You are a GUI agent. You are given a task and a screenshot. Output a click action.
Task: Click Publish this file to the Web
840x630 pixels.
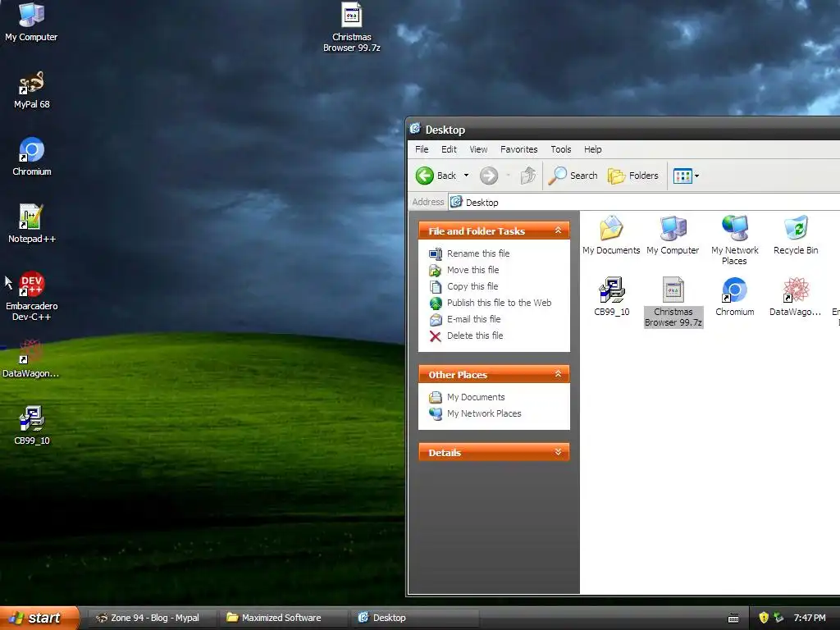(x=491, y=303)
